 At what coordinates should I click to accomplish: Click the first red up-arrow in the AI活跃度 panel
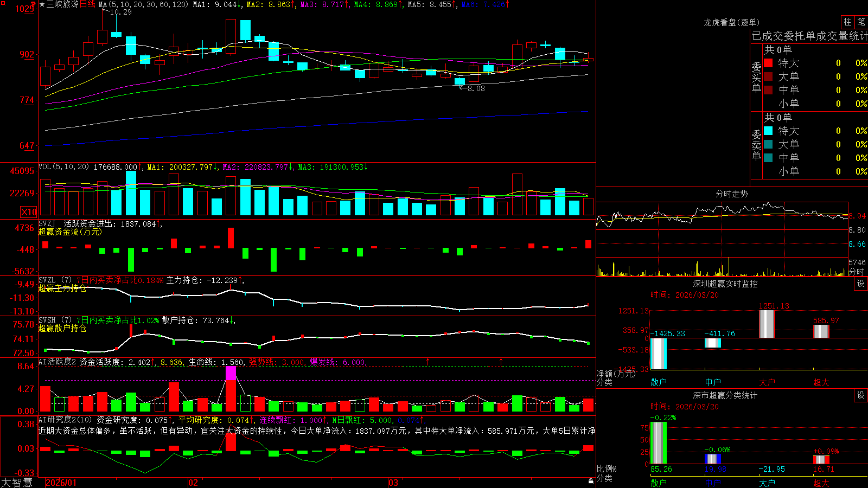point(428,361)
